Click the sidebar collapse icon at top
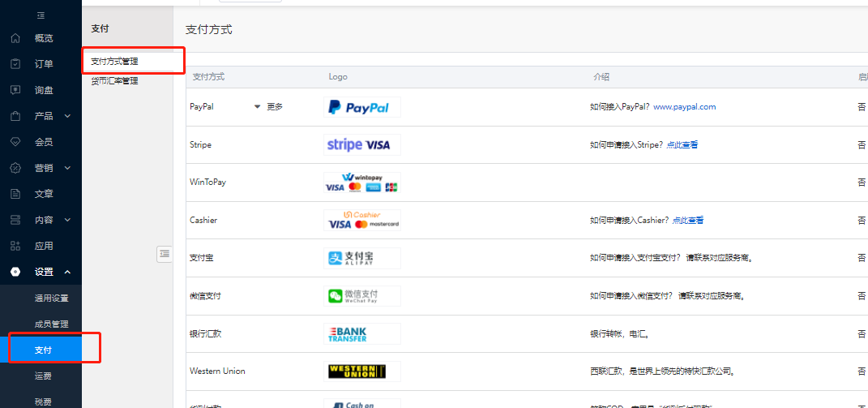The width and height of the screenshot is (868, 408). (41, 15)
